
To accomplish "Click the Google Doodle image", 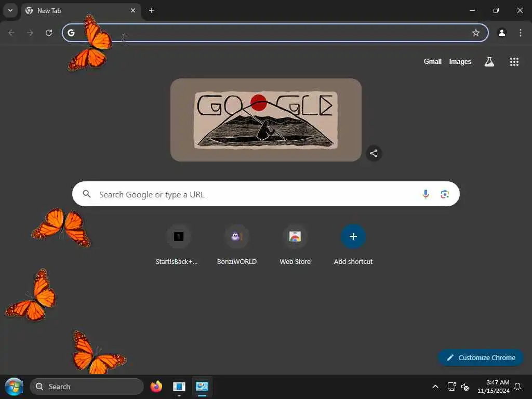I will (x=265, y=120).
